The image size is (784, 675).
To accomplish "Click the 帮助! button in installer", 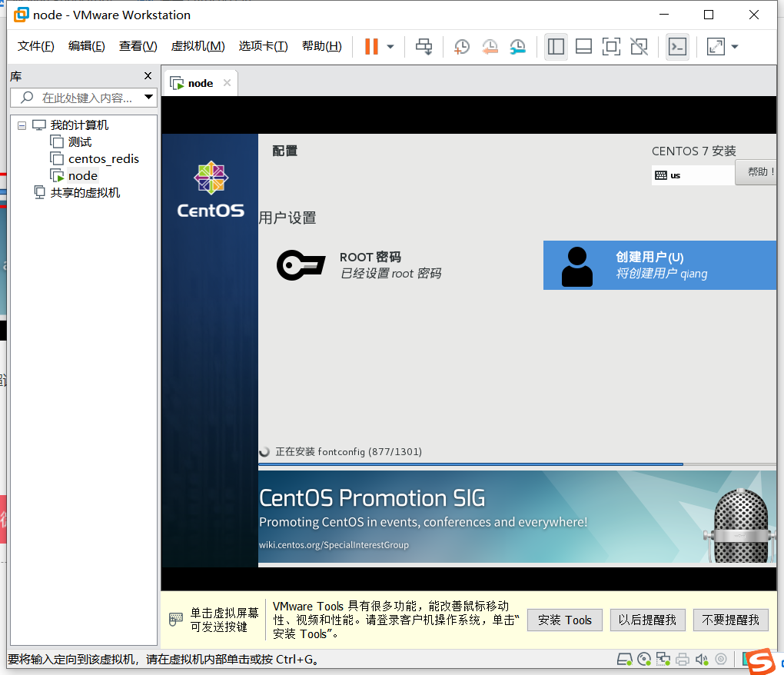I will (756, 172).
